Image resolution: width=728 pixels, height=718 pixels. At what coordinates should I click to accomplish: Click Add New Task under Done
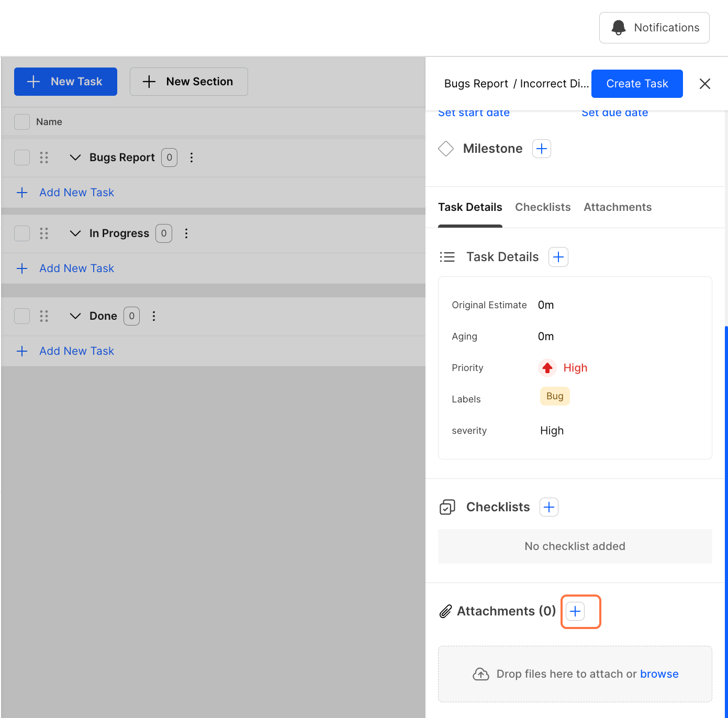76,351
